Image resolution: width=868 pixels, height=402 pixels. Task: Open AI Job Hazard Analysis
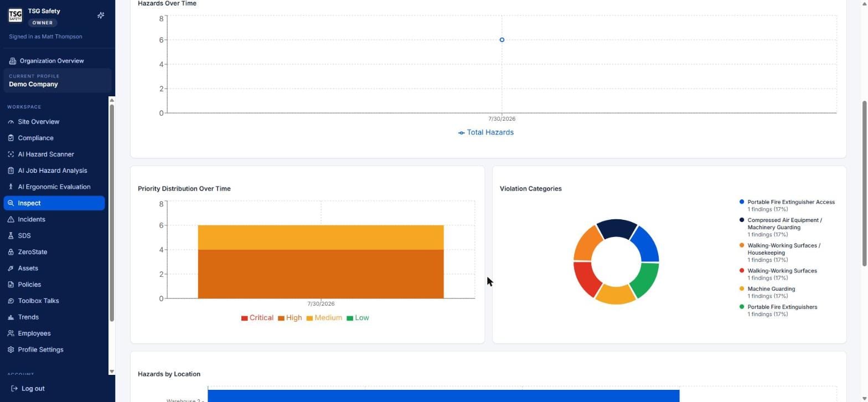point(54,171)
